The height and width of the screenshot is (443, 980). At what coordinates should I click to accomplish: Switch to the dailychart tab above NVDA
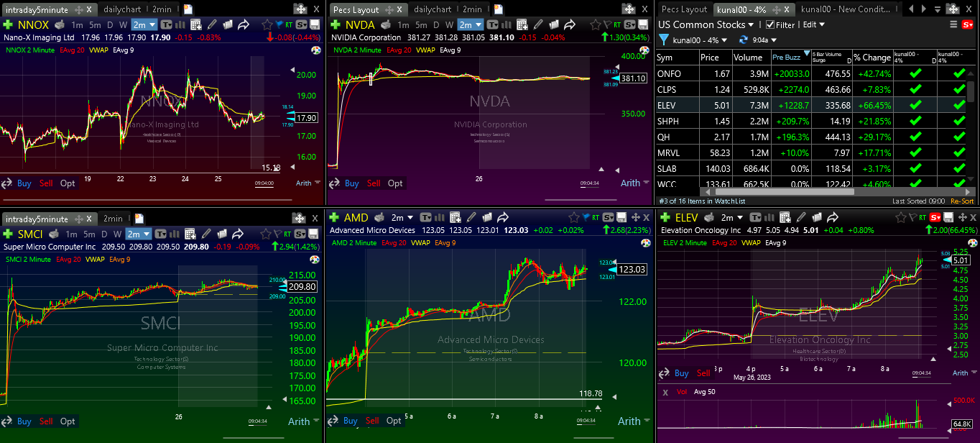[433, 9]
